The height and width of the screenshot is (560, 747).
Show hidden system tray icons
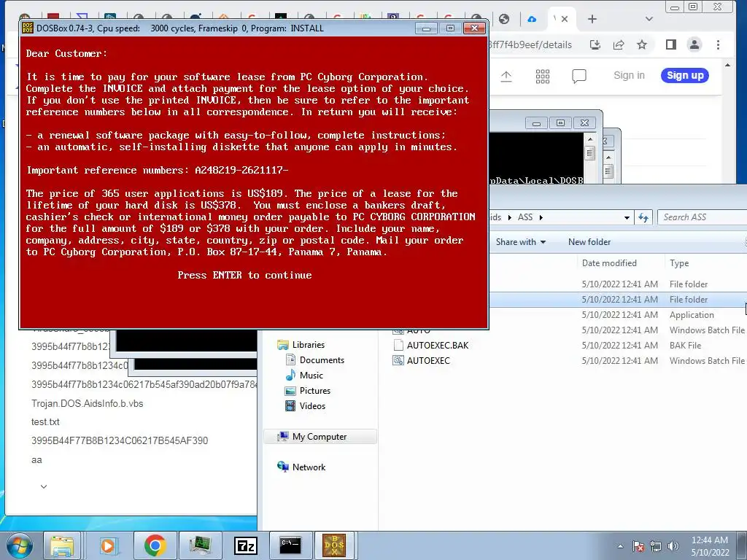coord(620,546)
